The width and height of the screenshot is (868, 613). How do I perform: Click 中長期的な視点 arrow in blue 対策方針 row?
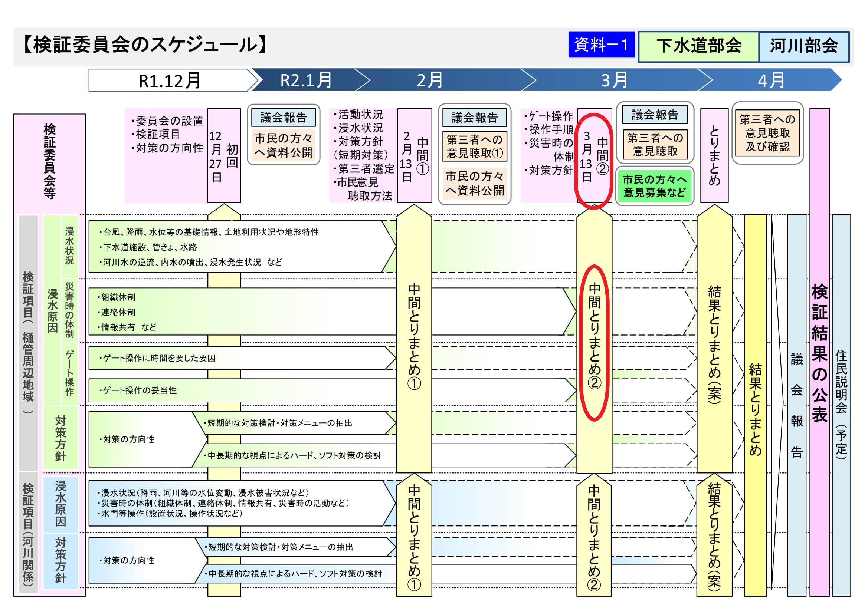[x=445, y=574]
